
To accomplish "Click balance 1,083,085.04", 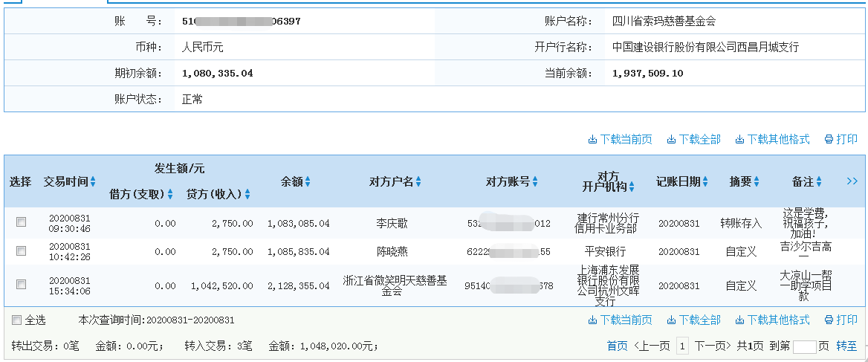I will click(x=299, y=224).
